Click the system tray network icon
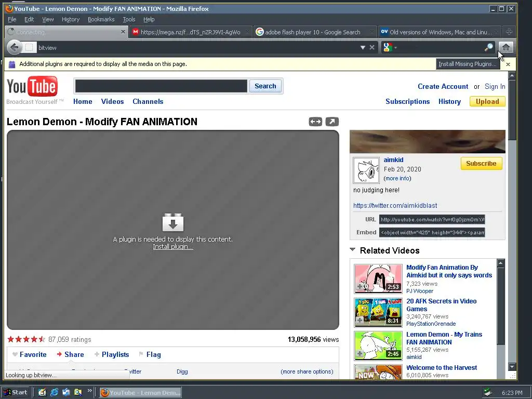Viewport: 532px width, 399px height. coord(488,393)
